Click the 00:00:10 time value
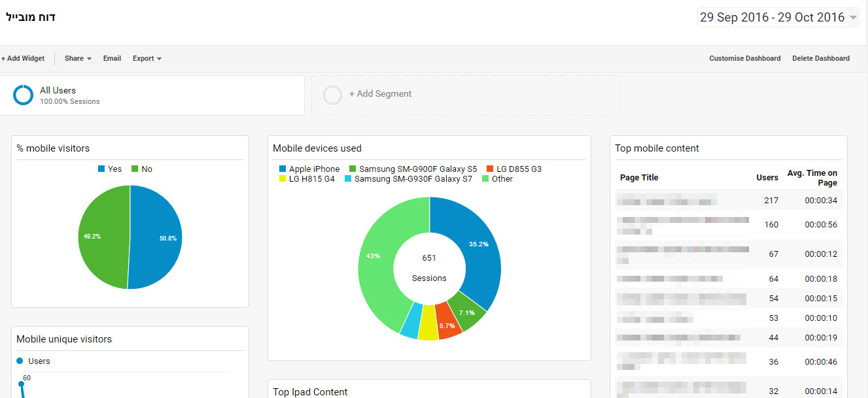868x398 pixels. coord(821,318)
